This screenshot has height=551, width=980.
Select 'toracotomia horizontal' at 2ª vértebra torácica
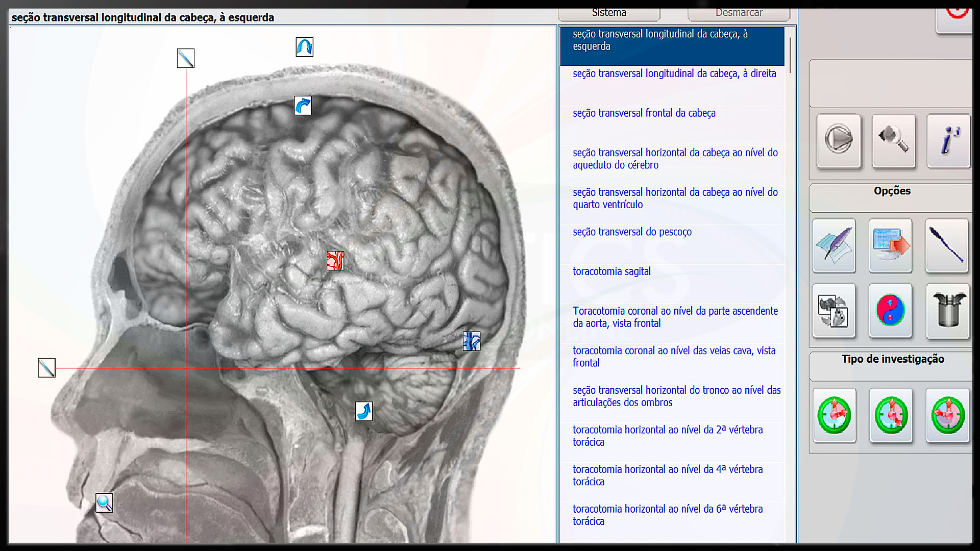672,441
